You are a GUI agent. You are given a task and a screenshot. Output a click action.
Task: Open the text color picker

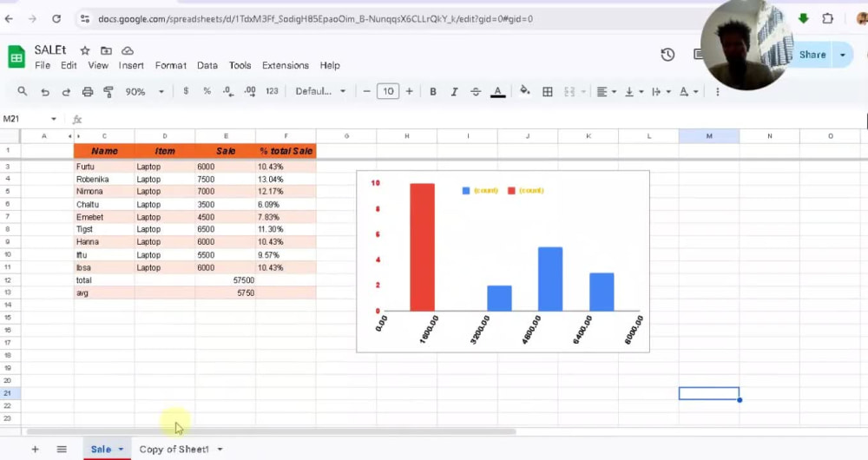[497, 92]
